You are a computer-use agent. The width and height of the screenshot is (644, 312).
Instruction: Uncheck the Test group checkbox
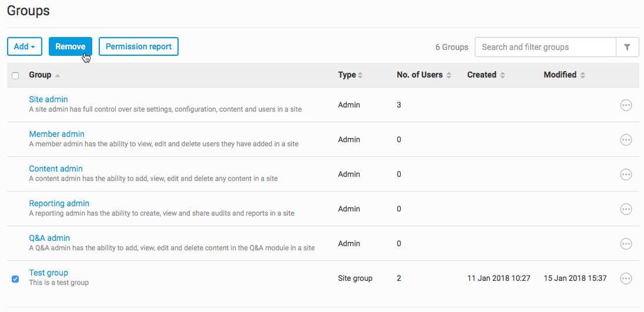point(15,279)
